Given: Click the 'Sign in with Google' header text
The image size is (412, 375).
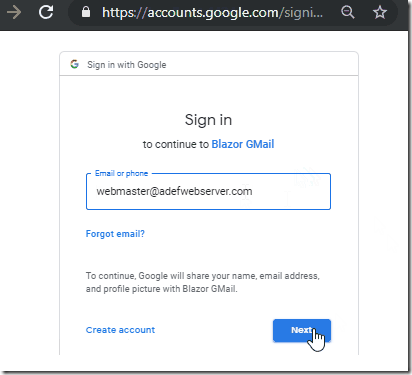Looking at the screenshot, I should pos(127,65).
